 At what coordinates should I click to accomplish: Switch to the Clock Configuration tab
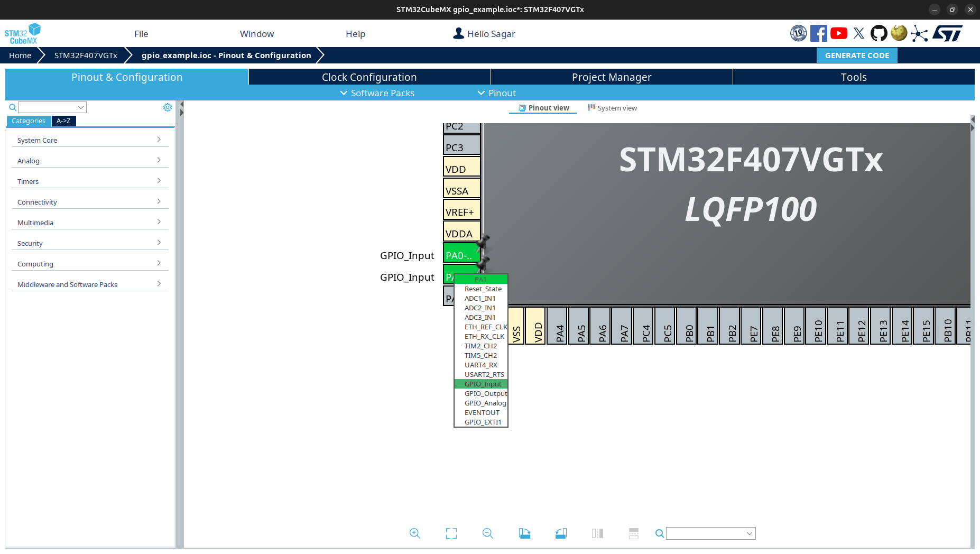tap(369, 77)
